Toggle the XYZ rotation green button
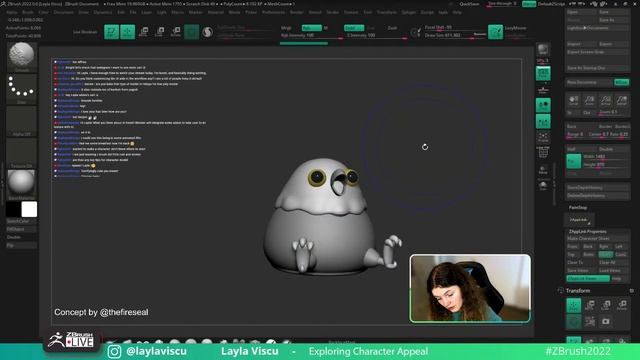 pyautogui.click(x=543, y=121)
